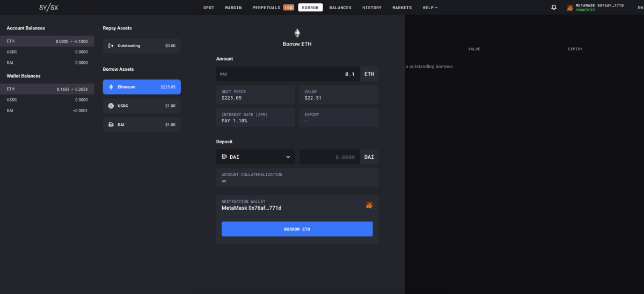The height and width of the screenshot is (294, 644).
Task: Switch to the Spot tab
Action: (x=209, y=8)
